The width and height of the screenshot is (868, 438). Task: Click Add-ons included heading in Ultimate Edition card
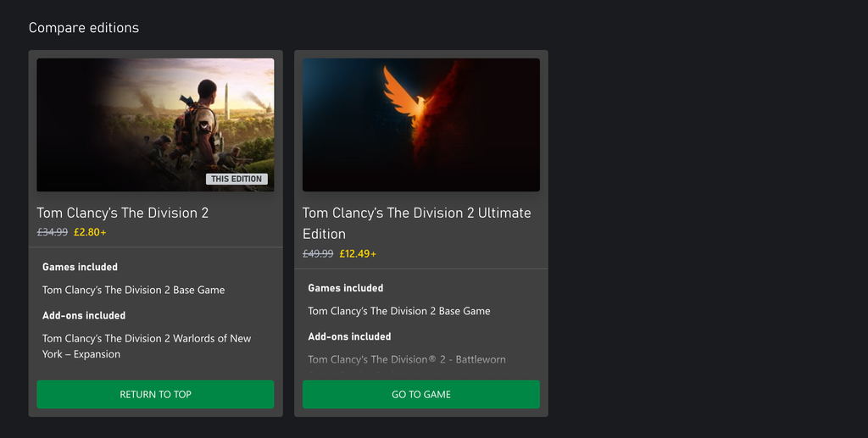[x=349, y=336]
